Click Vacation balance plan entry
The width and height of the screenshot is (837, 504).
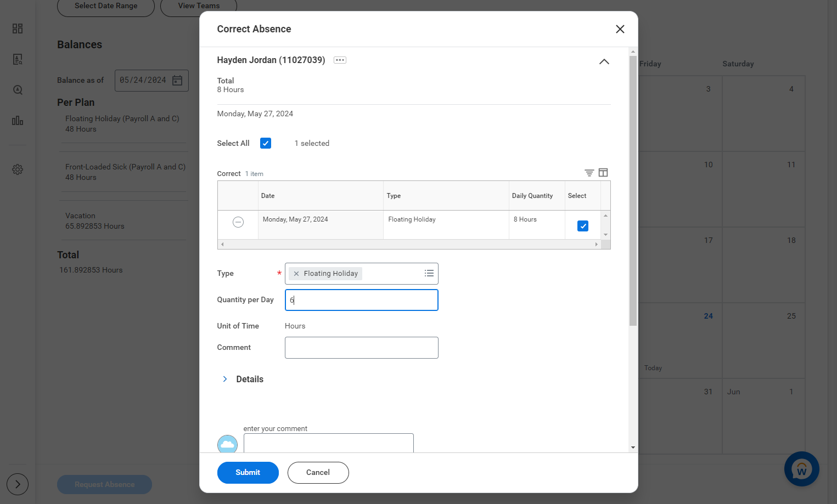[123, 221]
